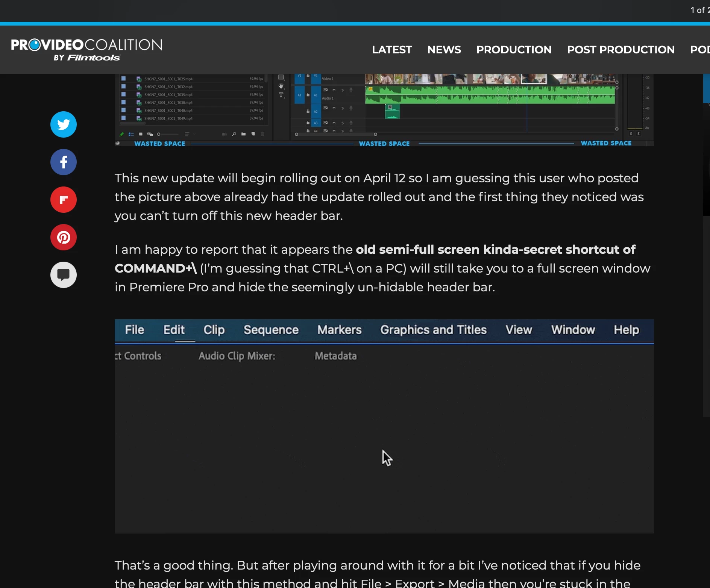The image size is (710, 588).
Task: Open the Clip menu in Premiere screenshot
Action: [214, 330]
